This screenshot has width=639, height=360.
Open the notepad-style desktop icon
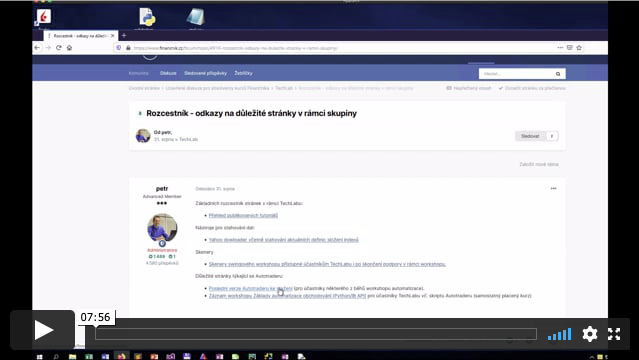[196, 18]
